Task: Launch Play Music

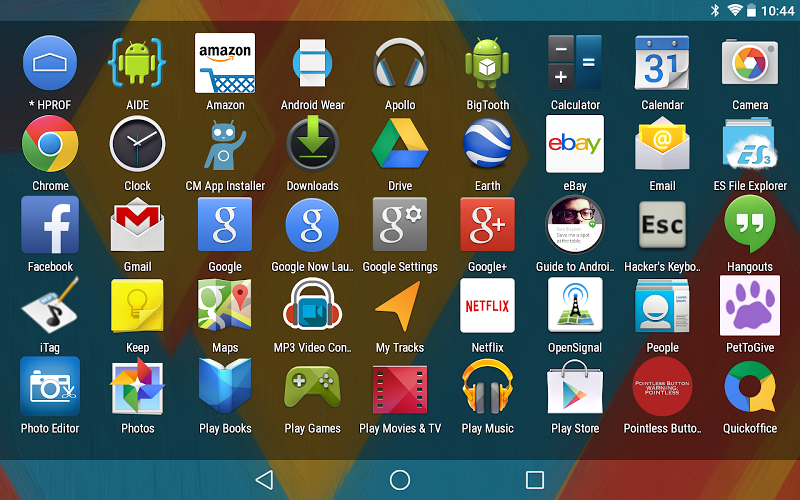Action: 487,386
